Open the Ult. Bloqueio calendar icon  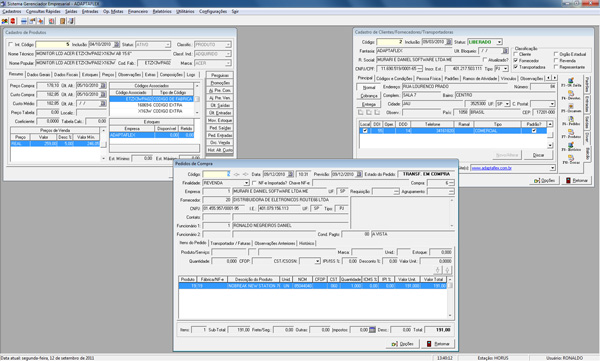tap(505, 51)
